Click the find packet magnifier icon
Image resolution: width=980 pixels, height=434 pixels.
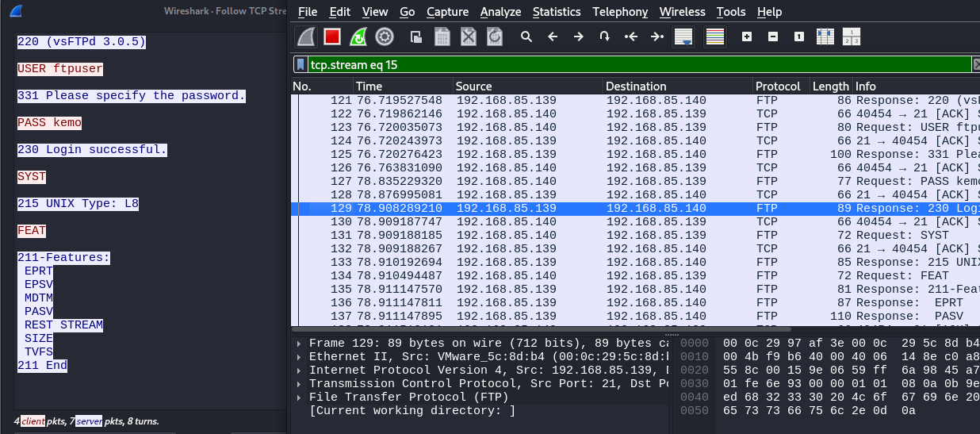click(x=526, y=36)
